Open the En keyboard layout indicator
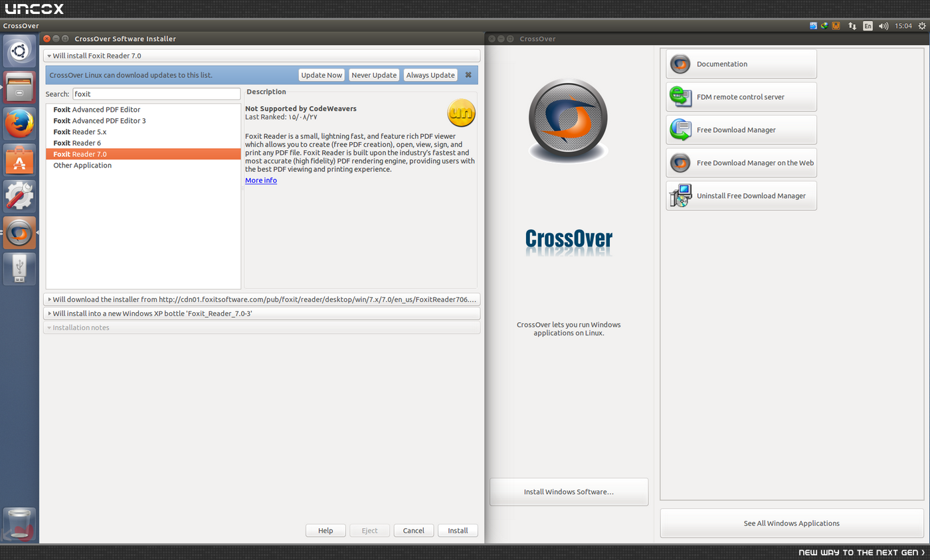 pos(868,26)
